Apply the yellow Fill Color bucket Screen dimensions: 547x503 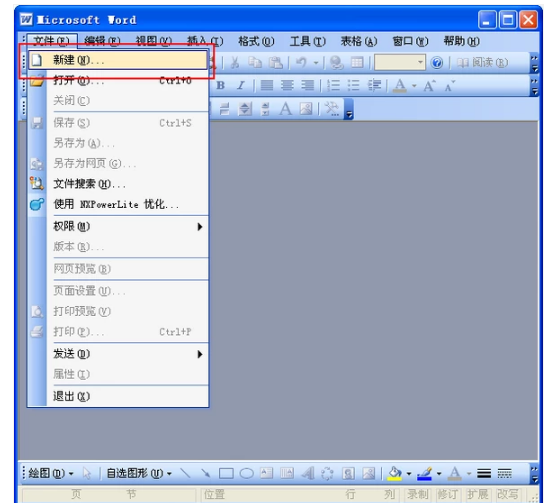395,473
